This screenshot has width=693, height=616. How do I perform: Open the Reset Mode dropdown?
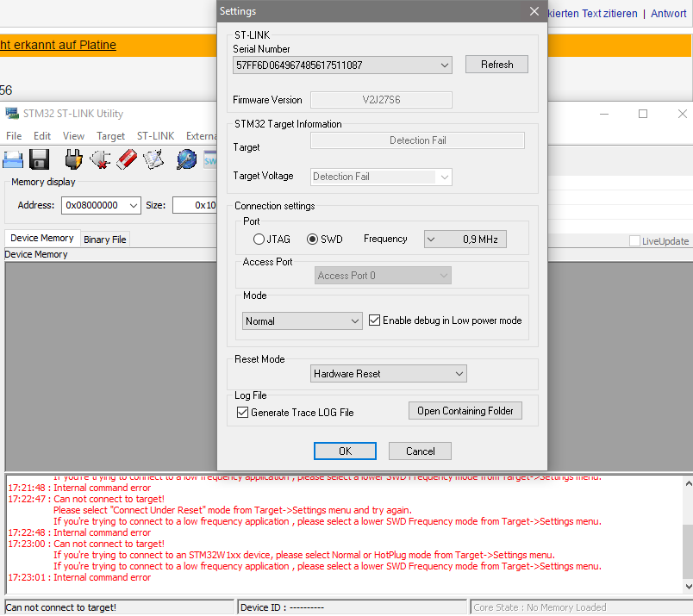pos(388,374)
